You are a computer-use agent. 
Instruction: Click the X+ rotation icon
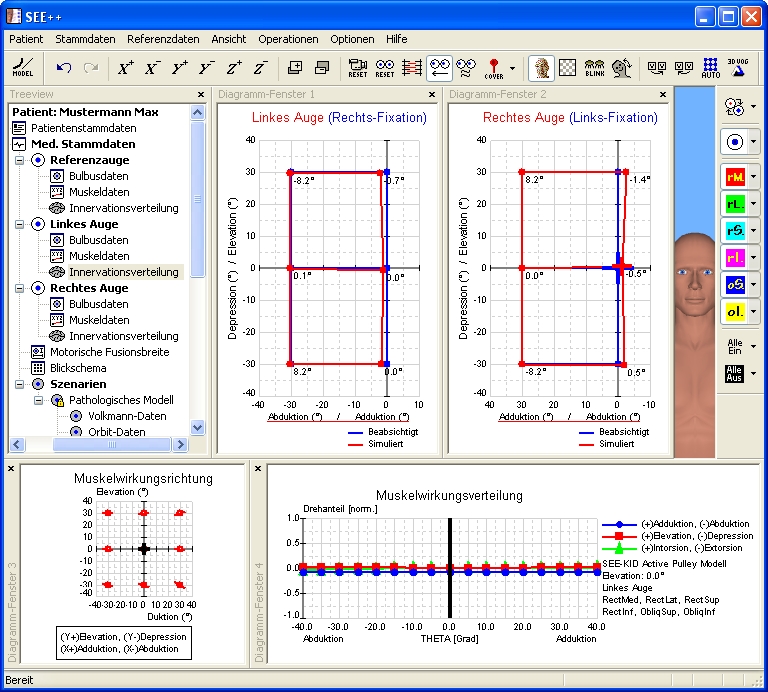coord(125,68)
